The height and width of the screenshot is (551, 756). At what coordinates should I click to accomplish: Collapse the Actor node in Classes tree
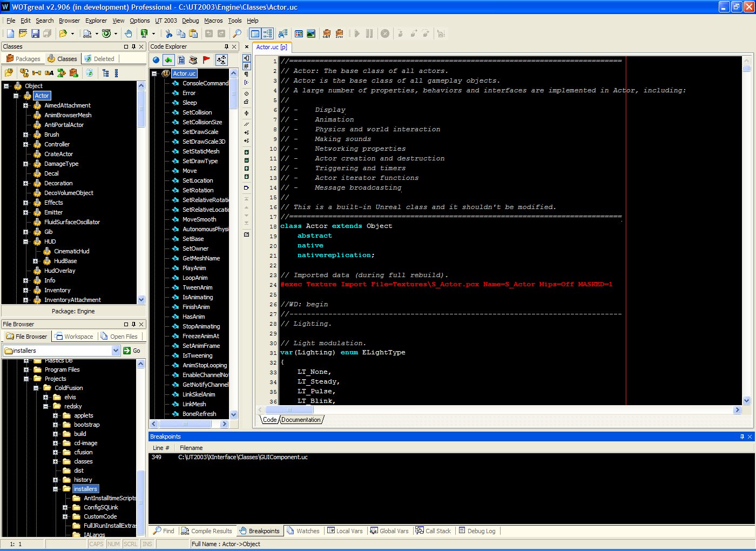(x=16, y=96)
